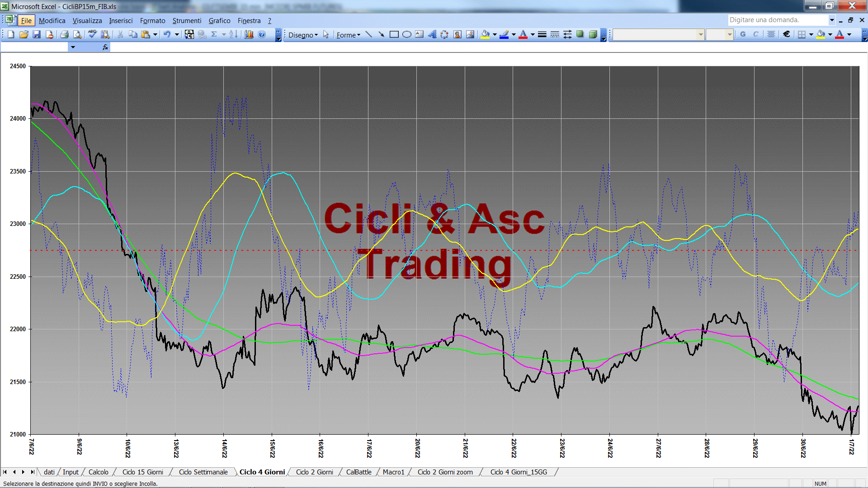Open Print Preview from the toolbar

(77, 34)
